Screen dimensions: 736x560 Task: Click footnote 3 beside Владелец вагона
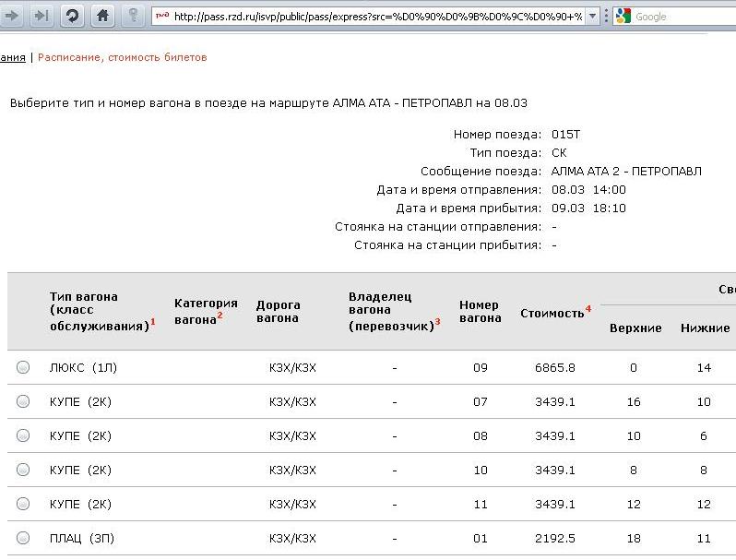pos(438,321)
